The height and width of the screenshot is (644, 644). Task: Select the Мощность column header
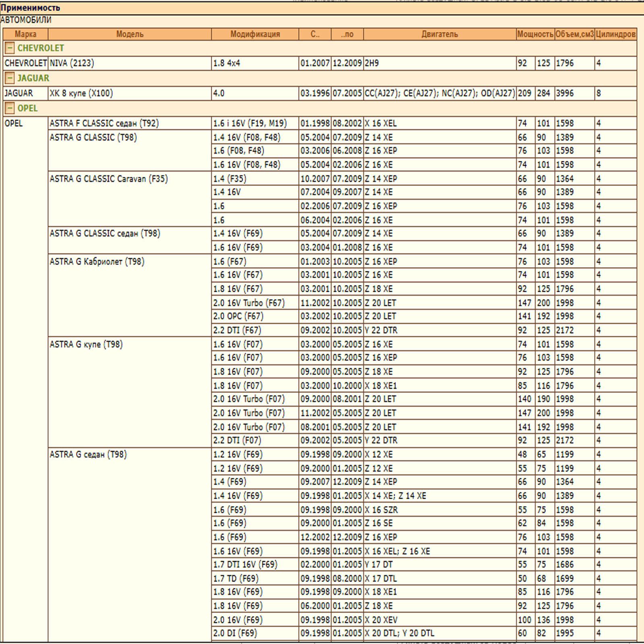(535, 34)
